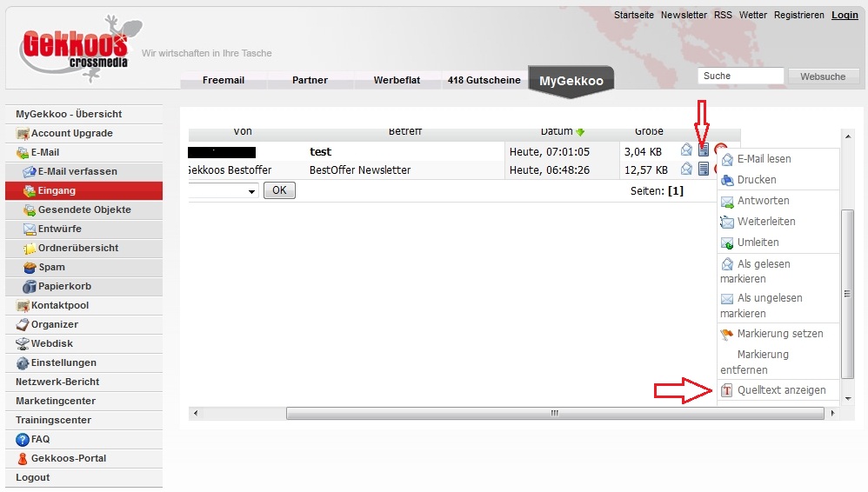Viewport: 868px width, 492px height.
Task: Click the Gekkoos-Portal figure icon
Action: click(x=23, y=459)
